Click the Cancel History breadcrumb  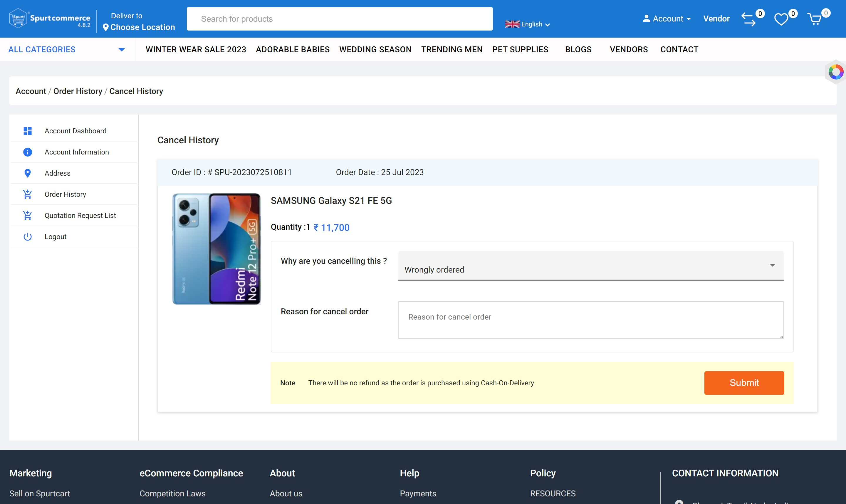click(x=136, y=91)
